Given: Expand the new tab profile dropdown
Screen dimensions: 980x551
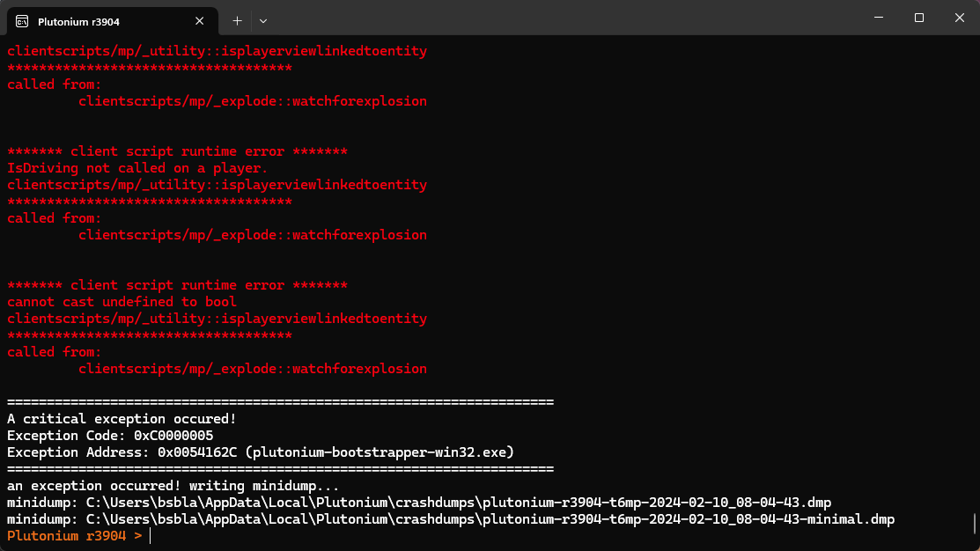Looking at the screenshot, I should (x=262, y=20).
